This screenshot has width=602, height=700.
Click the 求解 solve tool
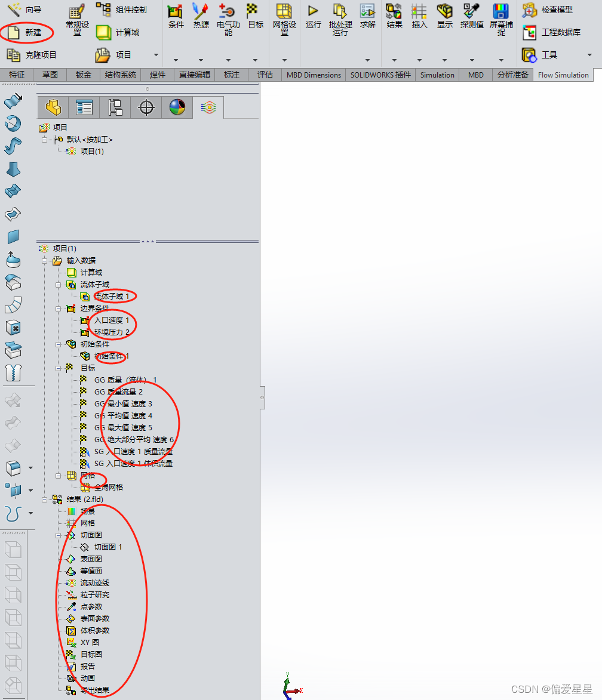[367, 16]
